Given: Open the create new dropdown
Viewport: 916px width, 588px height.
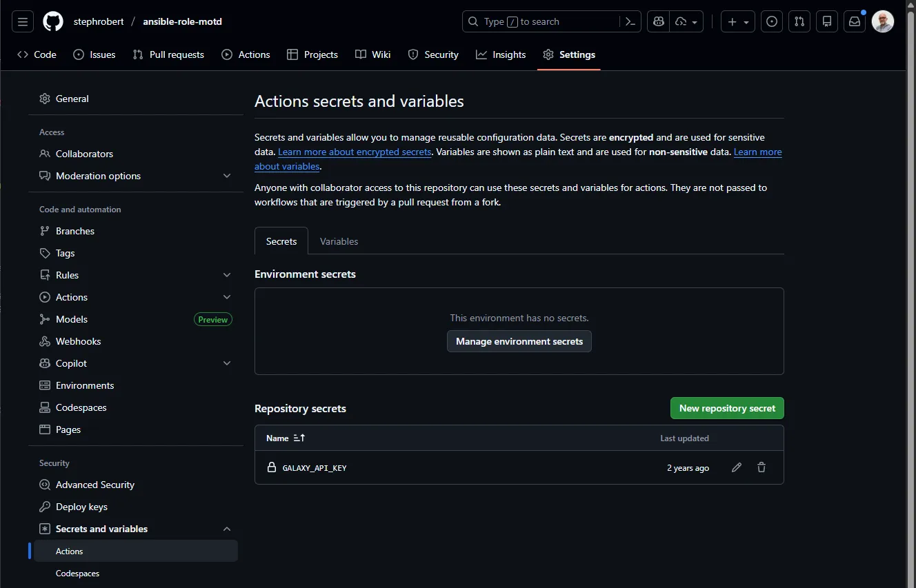Looking at the screenshot, I should pyautogui.click(x=737, y=21).
